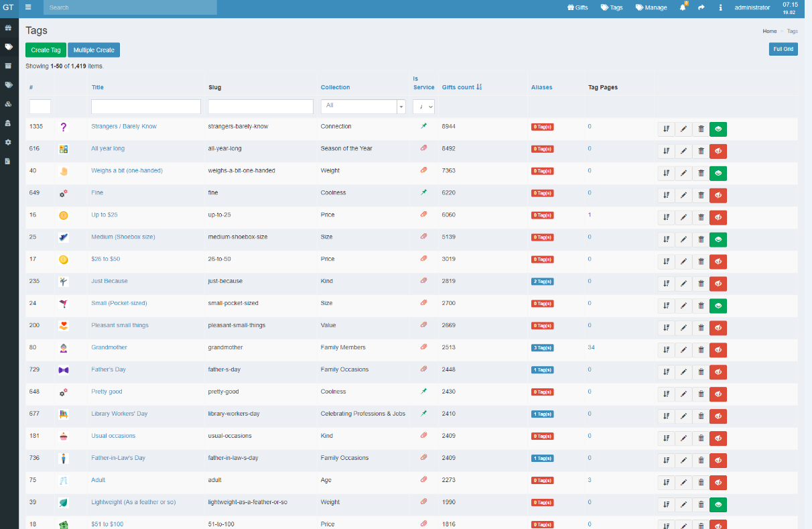Click the share arrow icon in header

click(x=701, y=7)
